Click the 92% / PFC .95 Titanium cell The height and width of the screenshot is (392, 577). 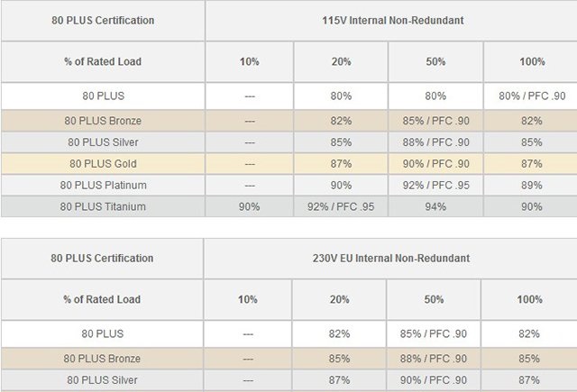tap(341, 206)
